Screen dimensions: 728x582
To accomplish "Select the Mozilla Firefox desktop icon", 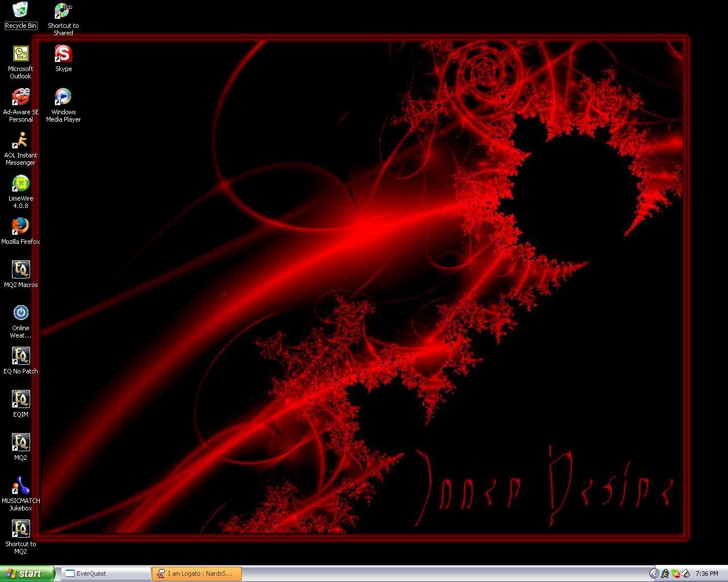I will tap(20, 231).
